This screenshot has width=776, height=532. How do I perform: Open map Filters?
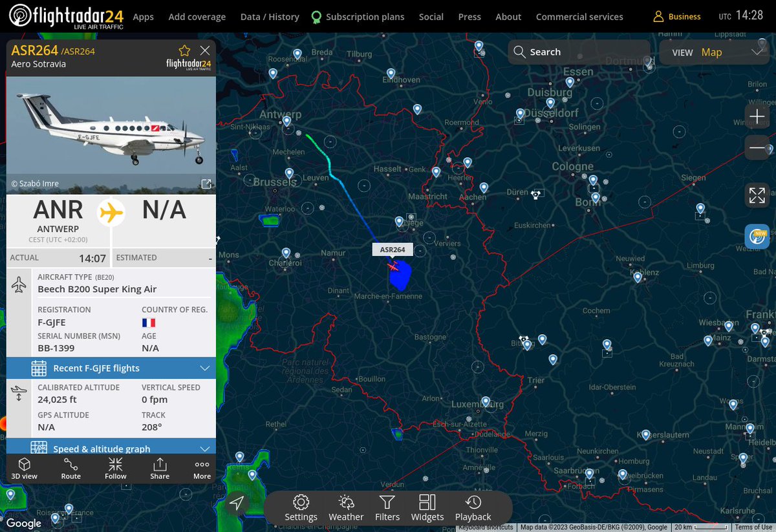tap(387, 508)
